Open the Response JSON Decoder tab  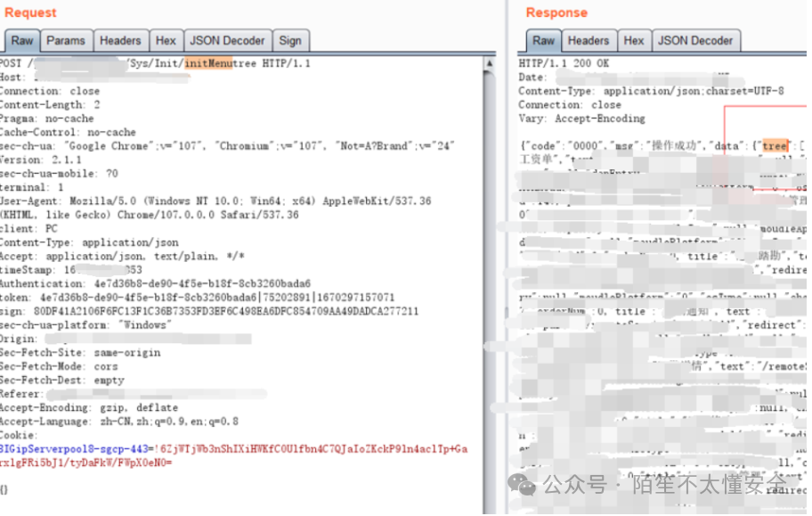695,40
